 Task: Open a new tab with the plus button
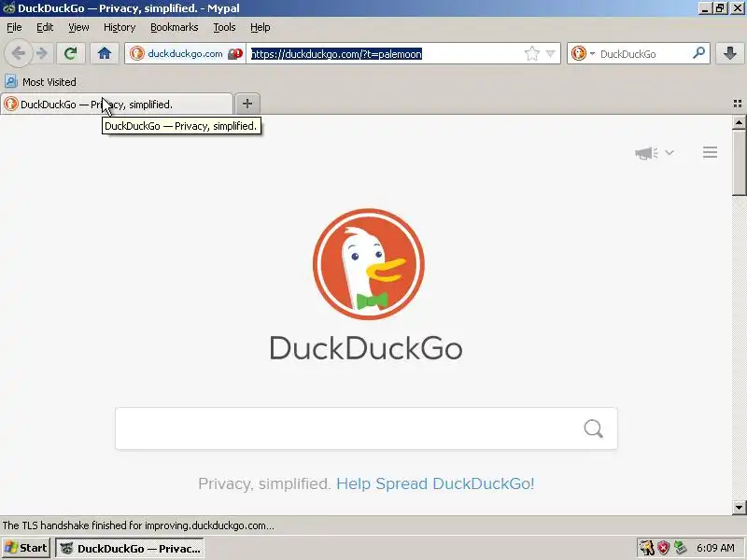pos(247,104)
